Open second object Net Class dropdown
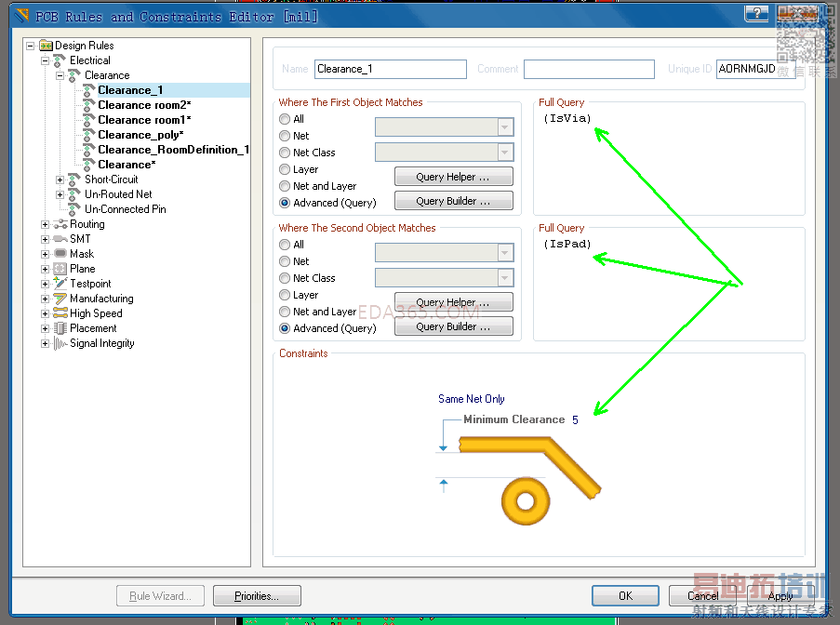Viewport: 840px width, 625px height. [504, 277]
